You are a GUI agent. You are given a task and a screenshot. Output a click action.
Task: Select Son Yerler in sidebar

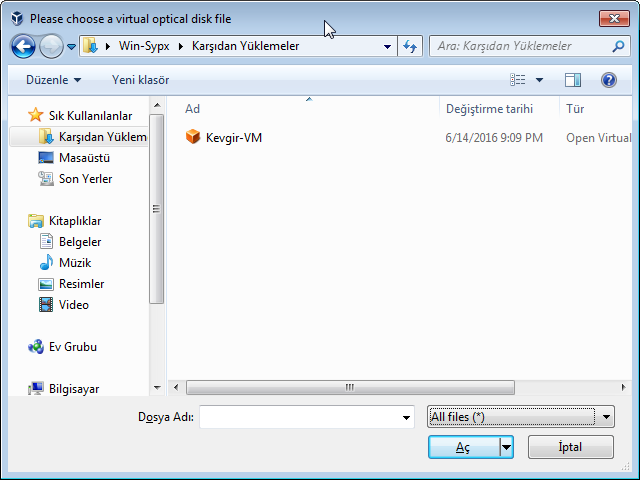[x=85, y=179]
